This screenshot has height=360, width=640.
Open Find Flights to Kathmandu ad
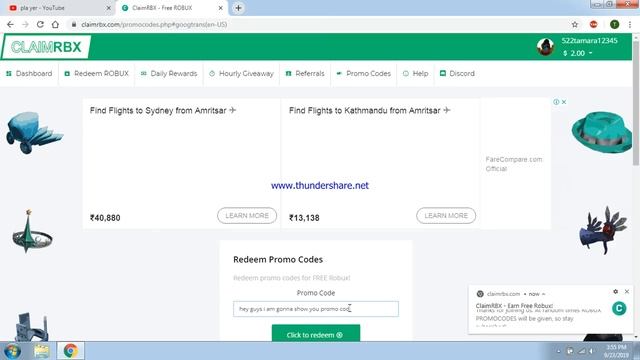(x=369, y=110)
